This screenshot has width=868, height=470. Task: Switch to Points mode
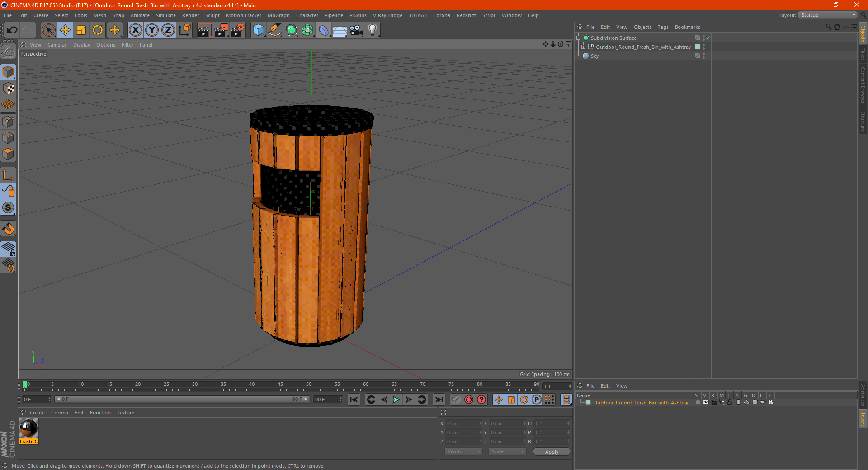[8, 122]
